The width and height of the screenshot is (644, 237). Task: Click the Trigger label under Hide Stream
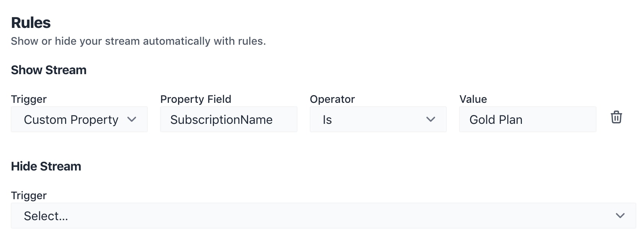point(29,196)
